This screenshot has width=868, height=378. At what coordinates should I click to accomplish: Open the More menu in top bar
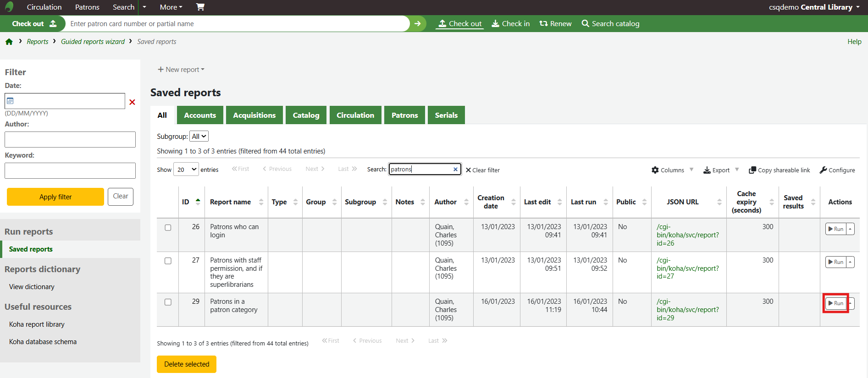171,7
